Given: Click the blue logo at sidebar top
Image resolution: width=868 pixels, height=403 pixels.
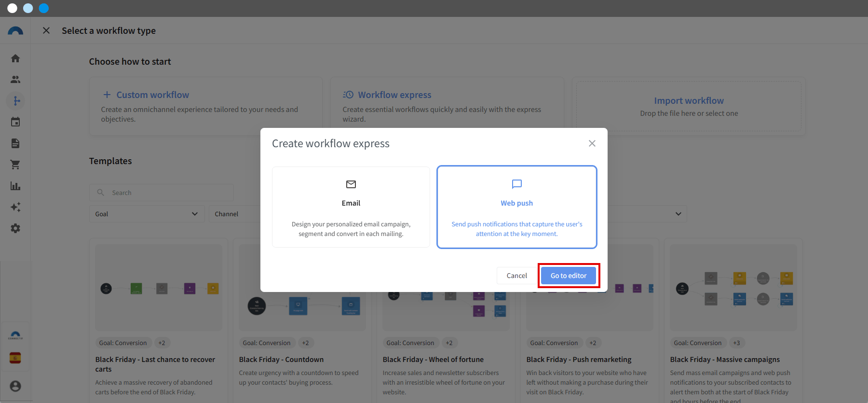Looking at the screenshot, I should tap(15, 31).
